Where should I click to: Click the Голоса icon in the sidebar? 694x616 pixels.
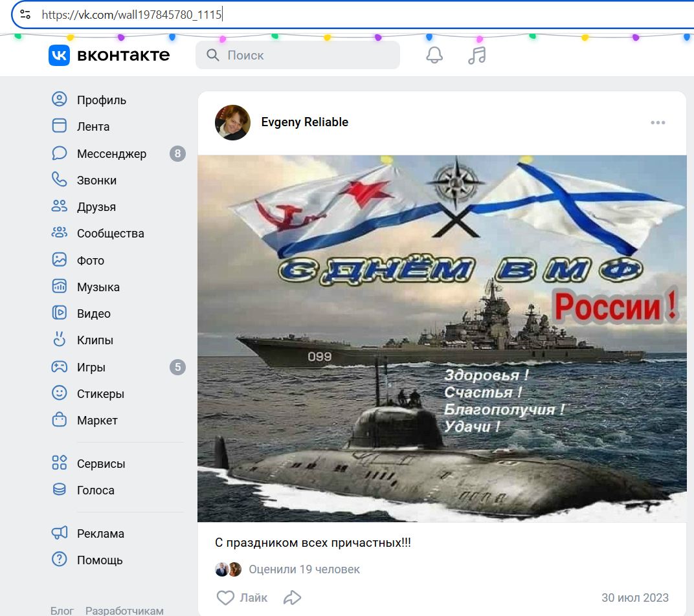(59, 490)
